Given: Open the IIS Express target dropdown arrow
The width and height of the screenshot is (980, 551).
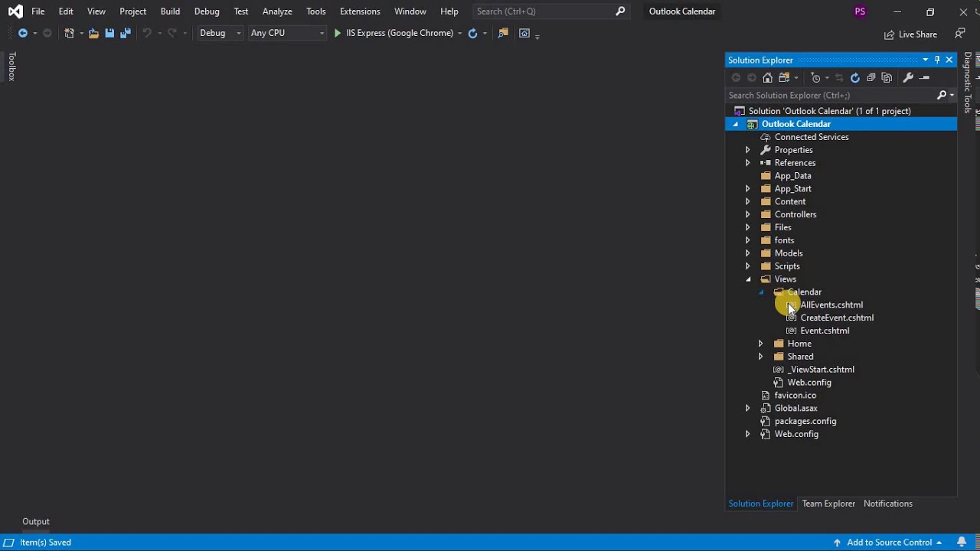Looking at the screenshot, I should coord(459,33).
